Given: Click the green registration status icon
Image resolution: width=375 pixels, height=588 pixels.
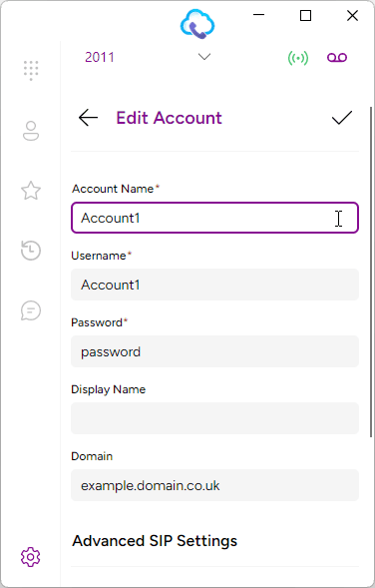Looking at the screenshot, I should (x=298, y=58).
